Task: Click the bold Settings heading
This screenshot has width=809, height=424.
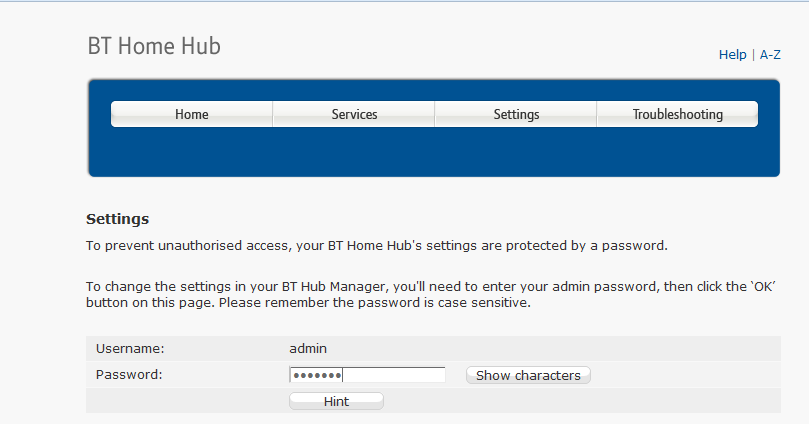Action: (117, 218)
